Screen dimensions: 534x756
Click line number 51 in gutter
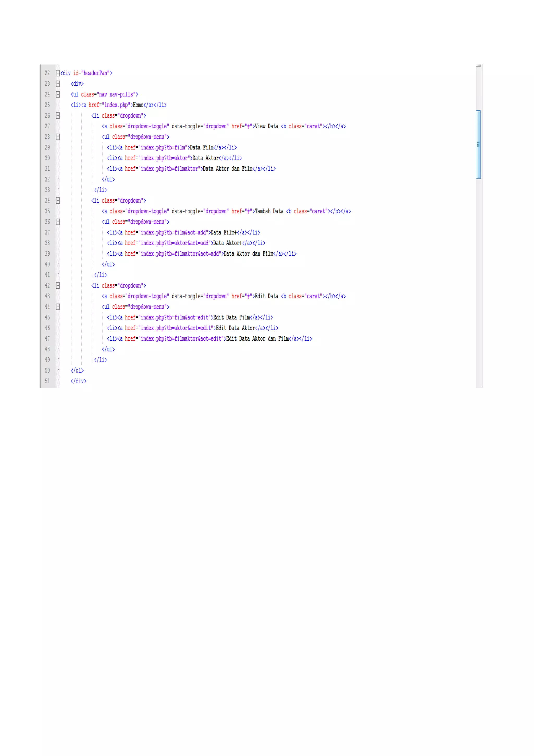coord(47,381)
